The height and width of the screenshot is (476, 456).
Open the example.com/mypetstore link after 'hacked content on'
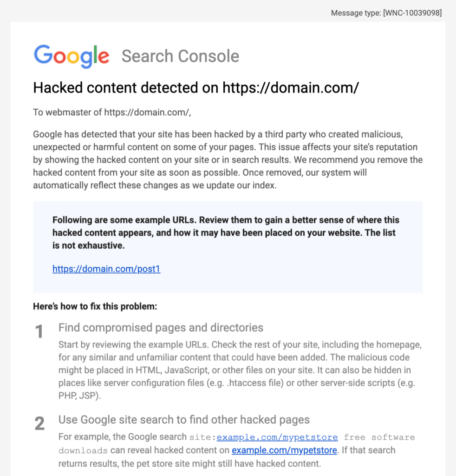(x=284, y=450)
